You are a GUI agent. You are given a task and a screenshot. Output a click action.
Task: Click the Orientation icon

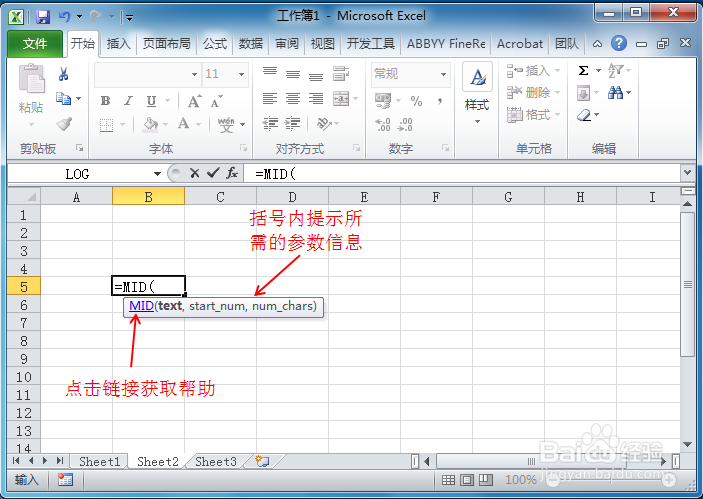click(x=324, y=123)
